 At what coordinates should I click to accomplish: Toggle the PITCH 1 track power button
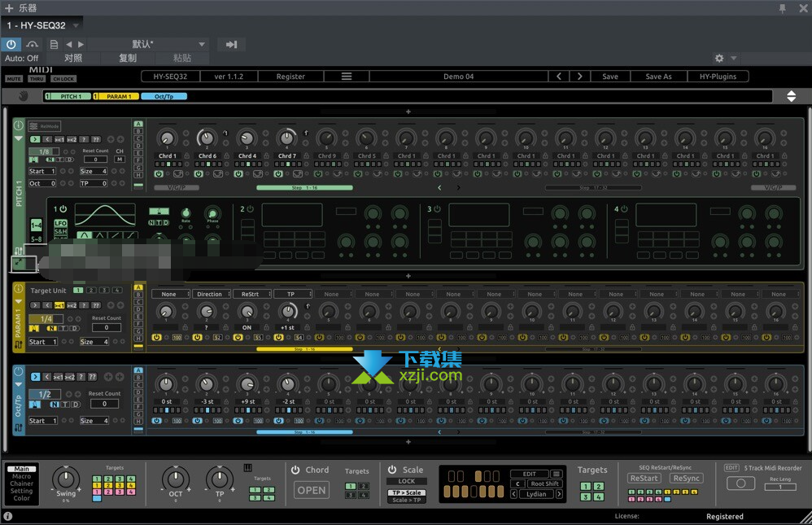point(18,125)
